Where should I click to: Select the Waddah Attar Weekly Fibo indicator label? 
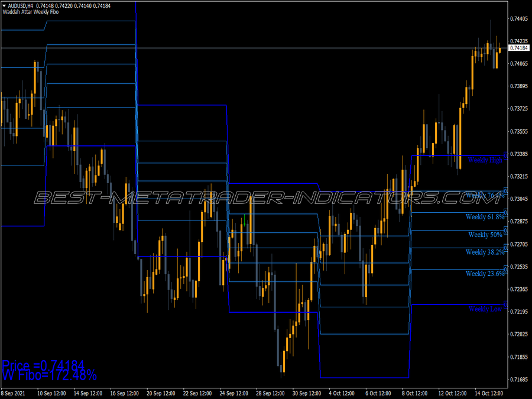tap(31, 12)
